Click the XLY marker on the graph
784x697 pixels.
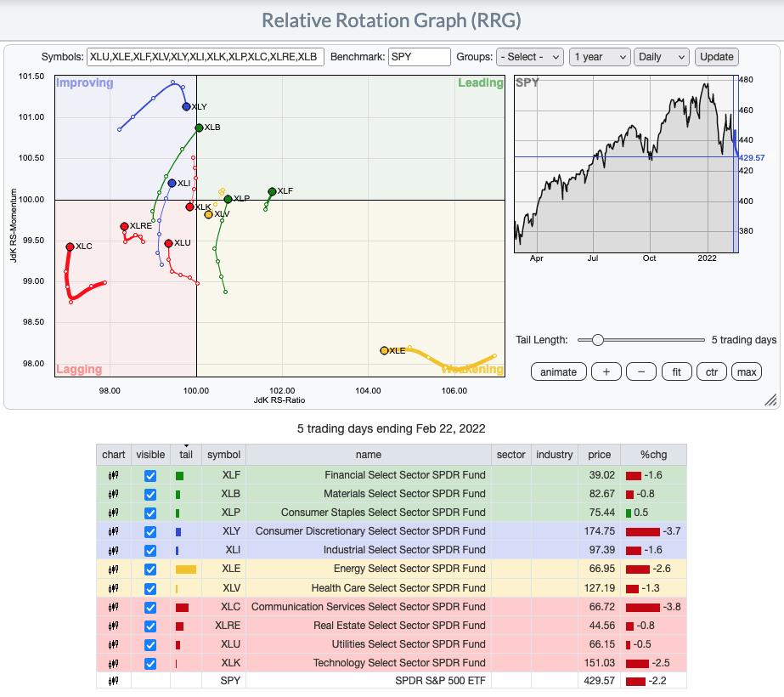(x=187, y=106)
